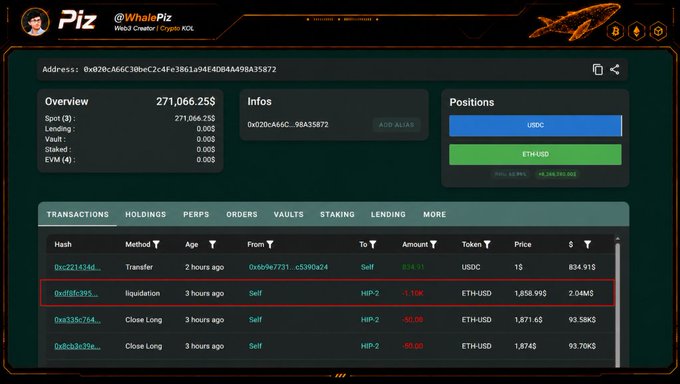
Task: Open transaction hash 0x8cb3e39e
Action: (77, 346)
